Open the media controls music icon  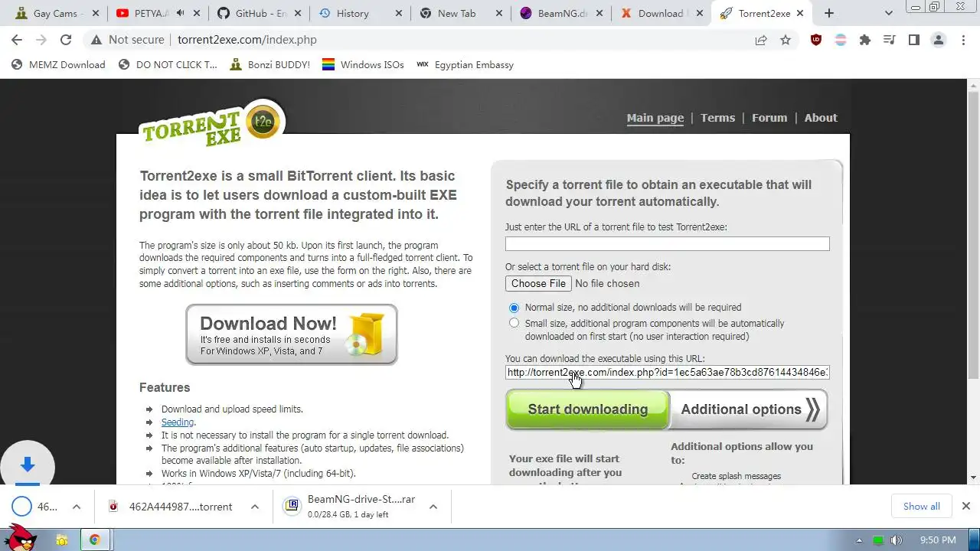coord(890,40)
